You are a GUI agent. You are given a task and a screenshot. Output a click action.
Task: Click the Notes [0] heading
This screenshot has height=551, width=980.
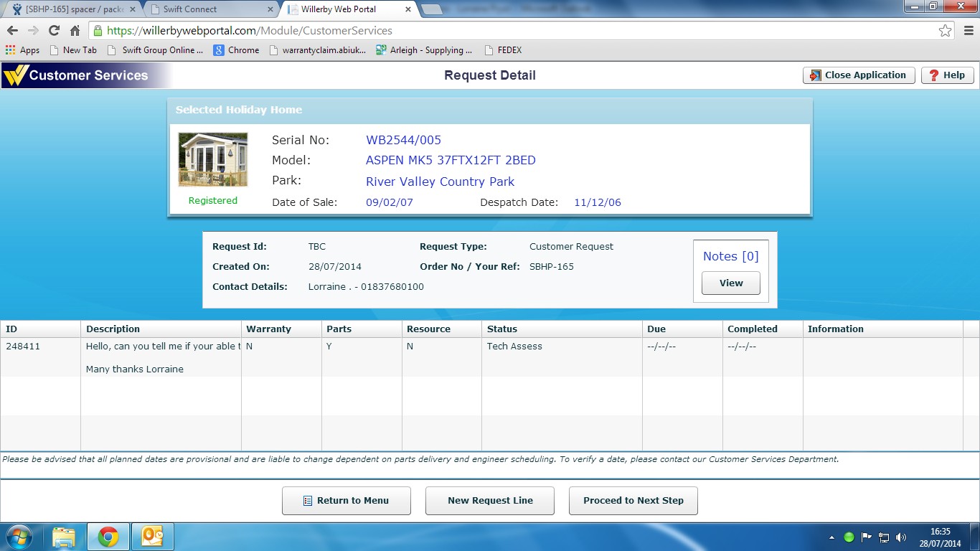click(730, 256)
